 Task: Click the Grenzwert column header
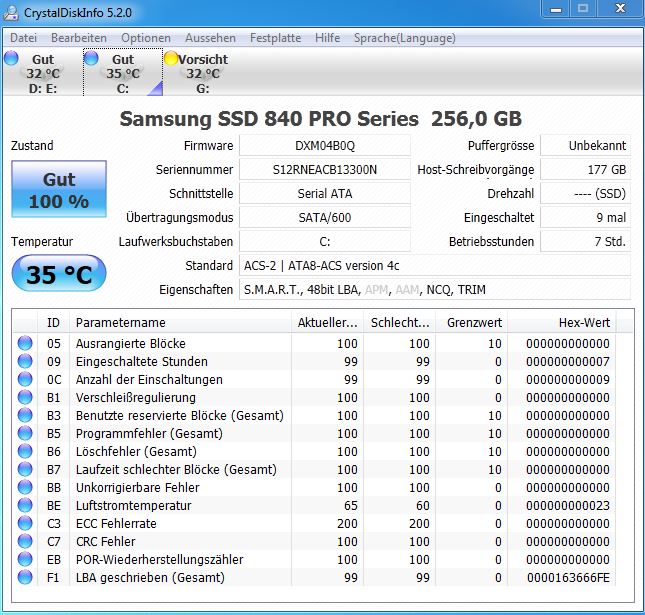point(472,323)
